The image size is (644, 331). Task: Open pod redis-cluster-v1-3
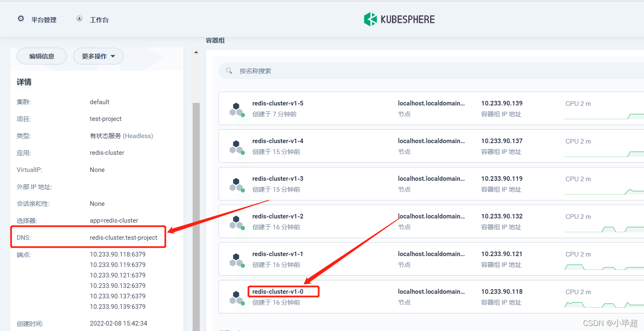278,179
